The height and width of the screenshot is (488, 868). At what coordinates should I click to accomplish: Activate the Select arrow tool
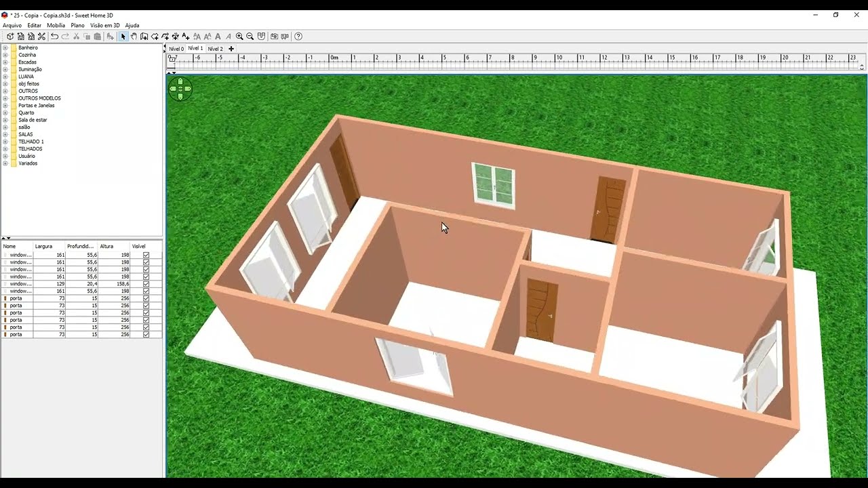(x=123, y=37)
